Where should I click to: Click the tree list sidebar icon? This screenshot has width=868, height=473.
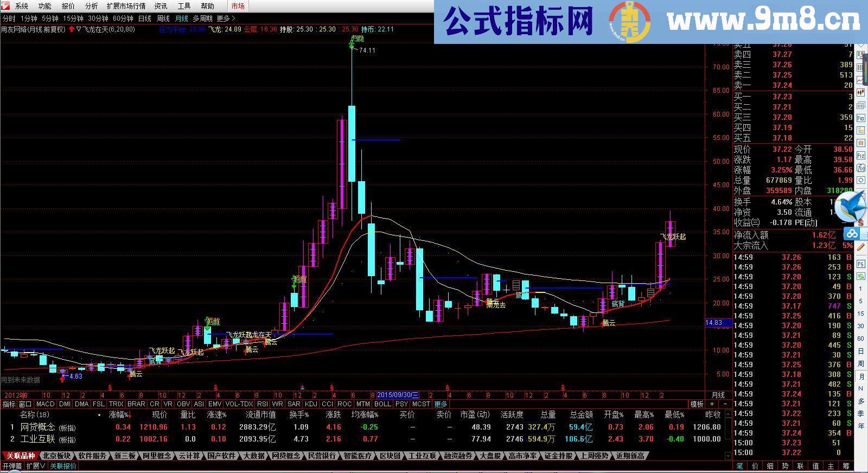(x=860, y=130)
